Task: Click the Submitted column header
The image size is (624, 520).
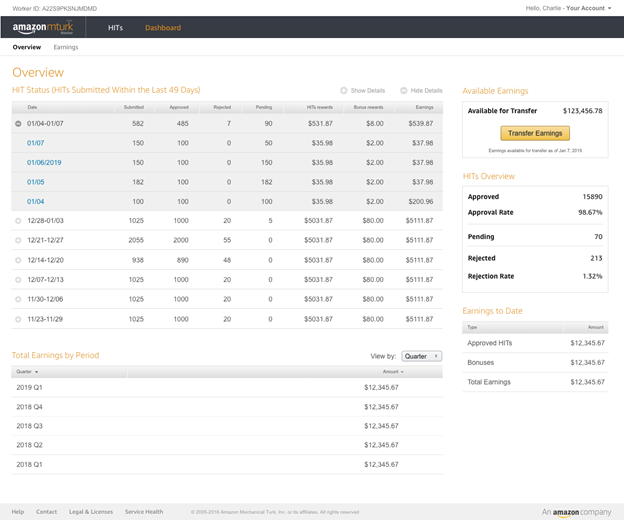Action: point(134,107)
